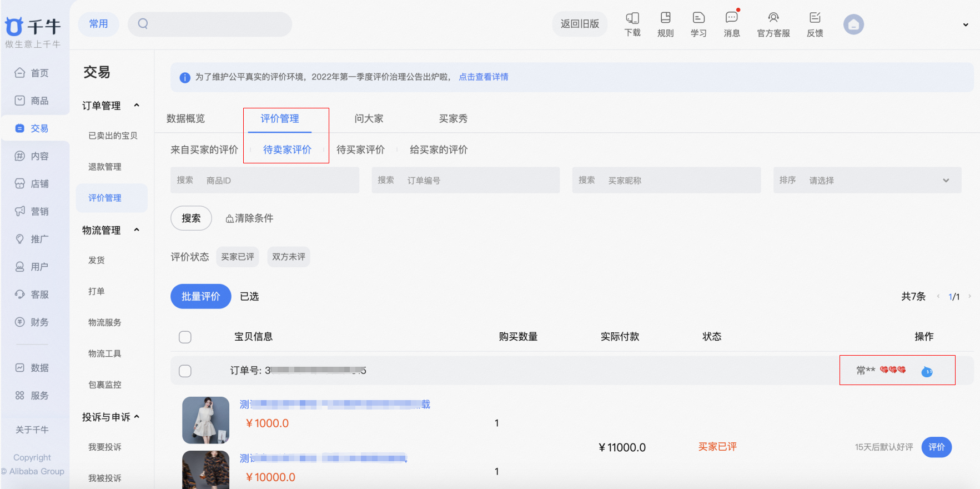The height and width of the screenshot is (489, 980).
Task: Switch to 数据概览 tab
Action: point(185,118)
